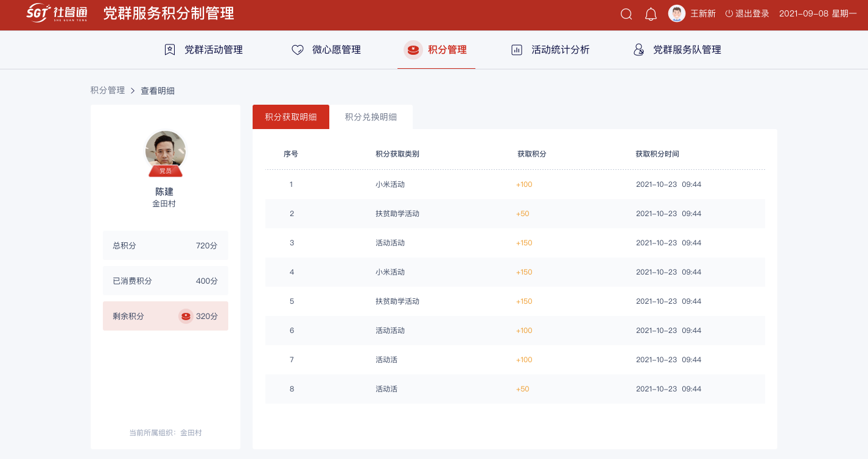868x459 pixels.
Task: Click 当前所属组织：金田村 footer text
Action: [x=166, y=433]
